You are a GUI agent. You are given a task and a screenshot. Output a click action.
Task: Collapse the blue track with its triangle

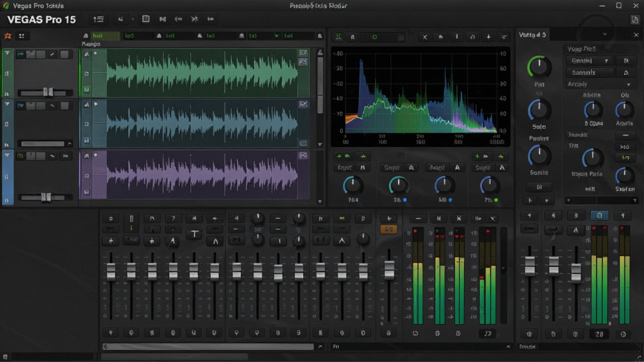[x=7, y=104]
